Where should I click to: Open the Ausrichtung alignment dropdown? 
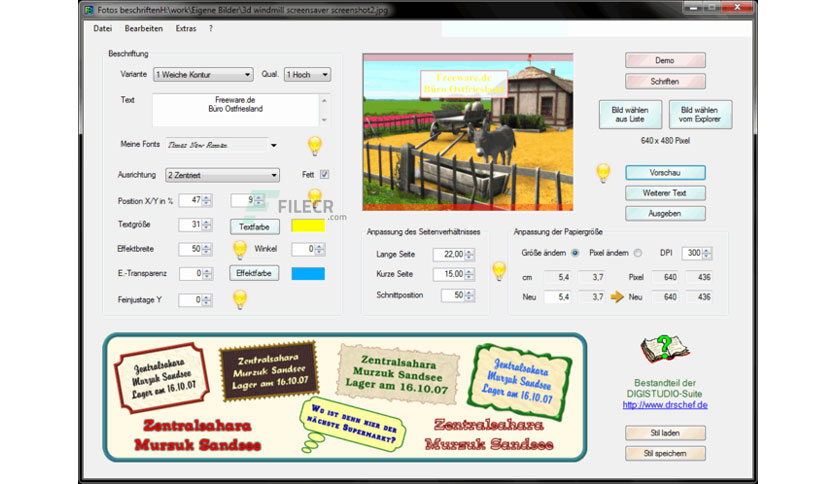[222, 175]
